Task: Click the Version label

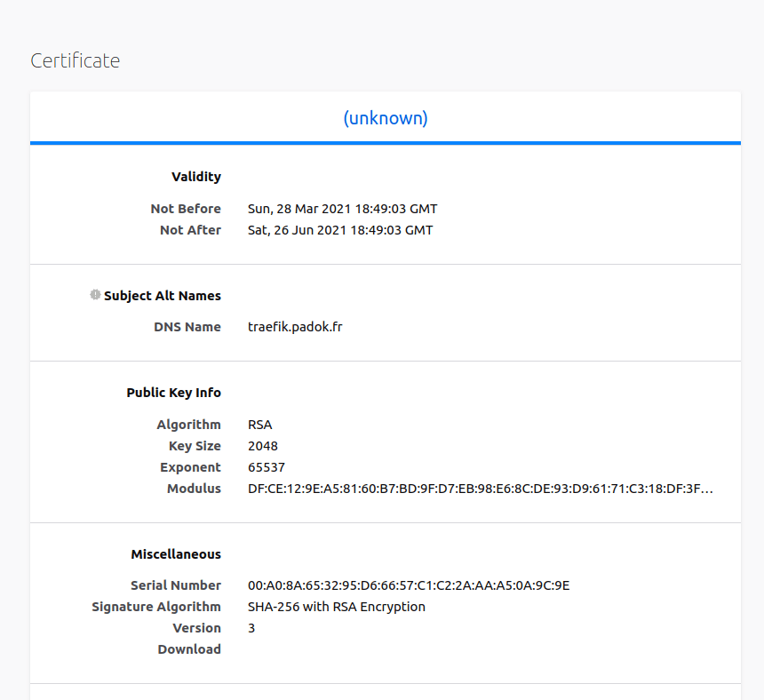Action: pos(196,628)
